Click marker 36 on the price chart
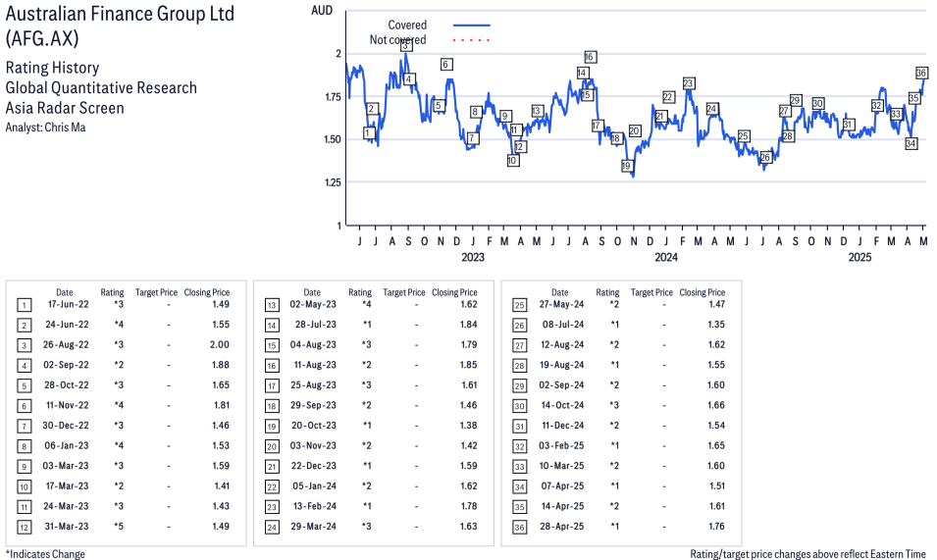 click(921, 73)
